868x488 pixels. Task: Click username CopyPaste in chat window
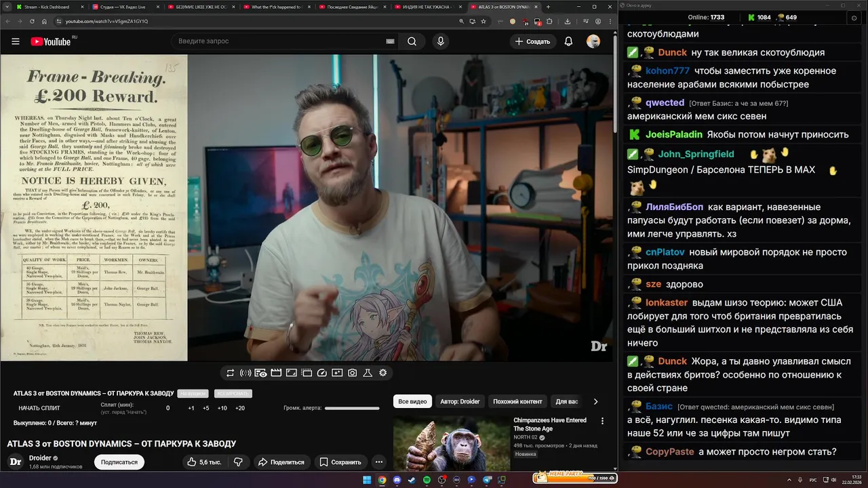coord(670,451)
